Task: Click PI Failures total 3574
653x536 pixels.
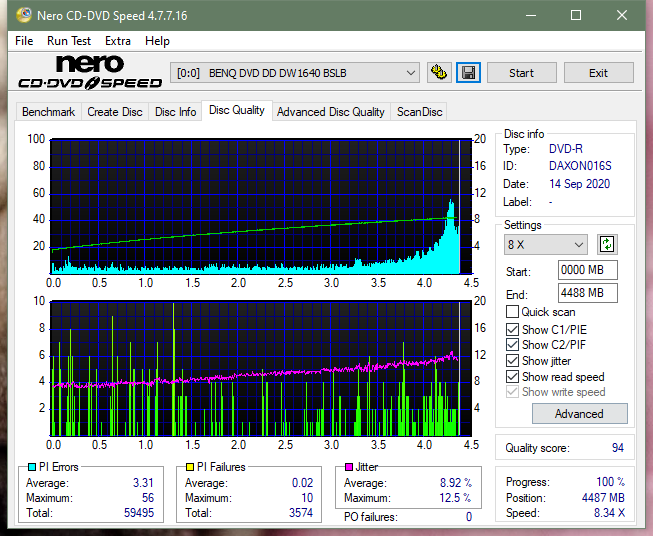Action: (301, 513)
